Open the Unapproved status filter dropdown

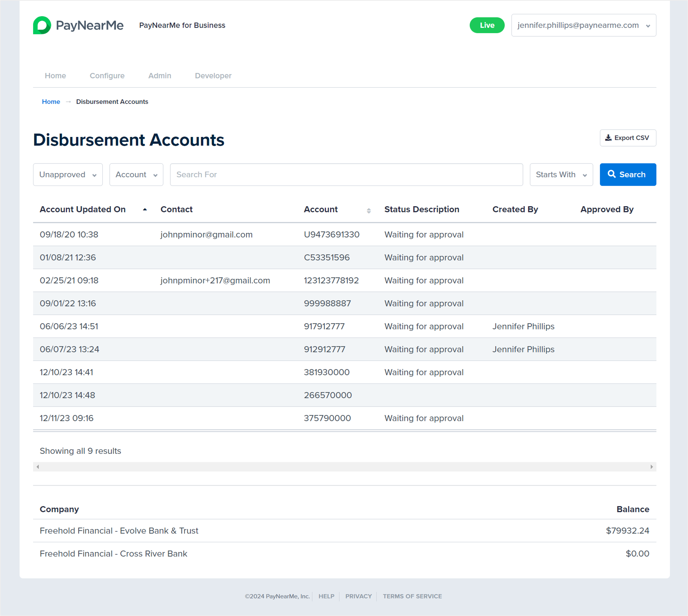click(x=68, y=175)
